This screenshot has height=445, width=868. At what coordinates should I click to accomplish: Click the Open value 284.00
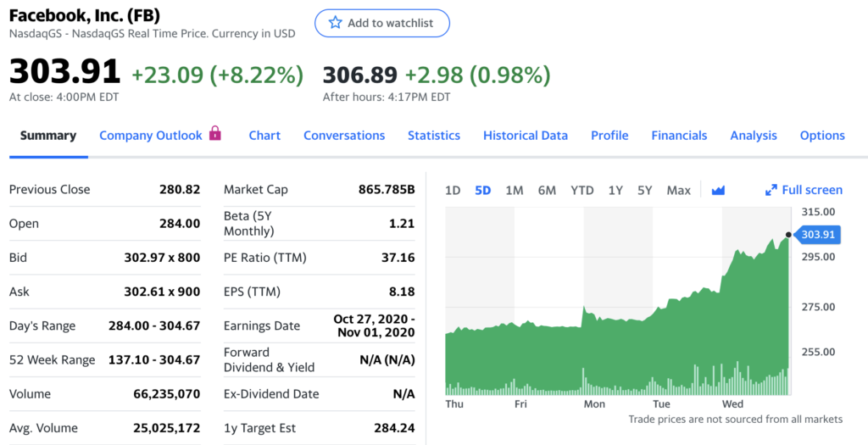pyautogui.click(x=180, y=224)
